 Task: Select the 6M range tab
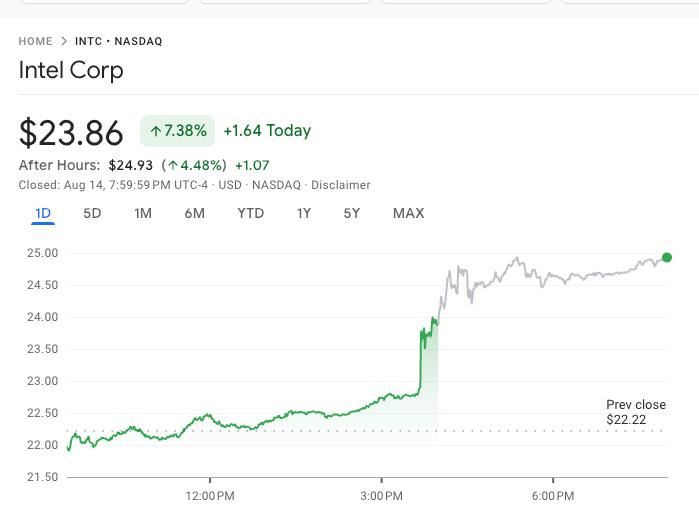(x=194, y=213)
